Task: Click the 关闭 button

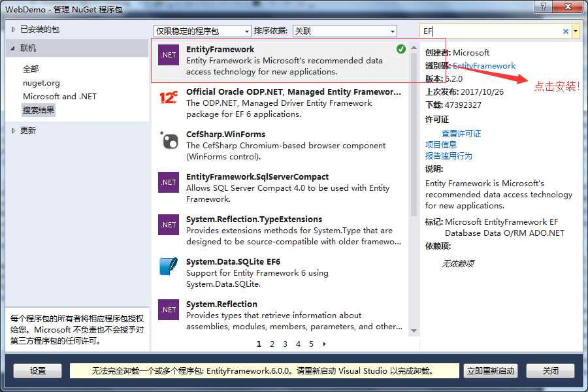Action: [x=550, y=371]
